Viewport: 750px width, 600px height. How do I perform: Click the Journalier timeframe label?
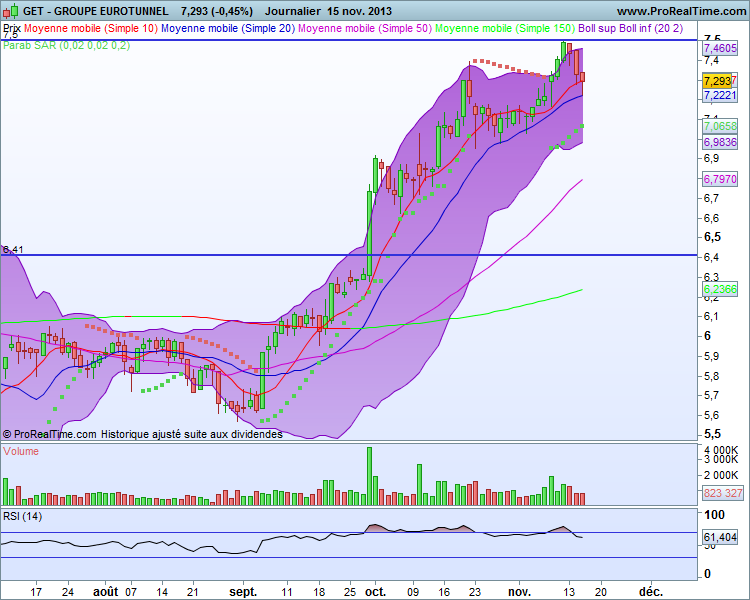click(x=292, y=11)
